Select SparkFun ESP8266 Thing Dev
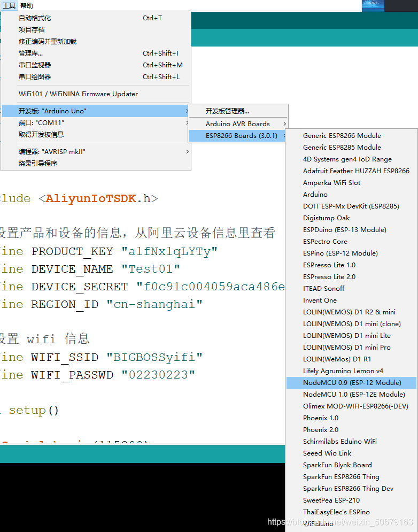The image size is (418, 532). pos(352,489)
